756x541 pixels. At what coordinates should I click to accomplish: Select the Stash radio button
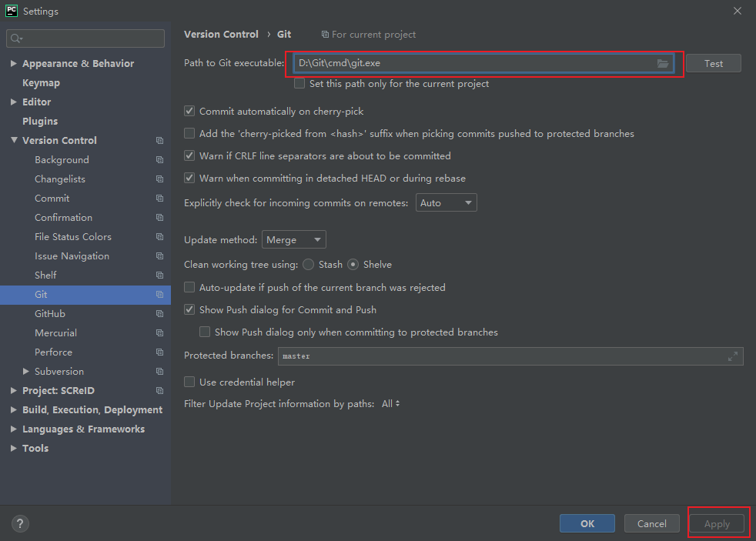point(307,263)
